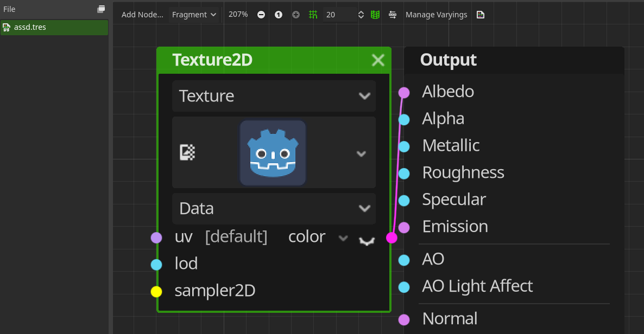Click the arrange selected nodes icon
Viewport: 644px width, 334px height.
393,15
